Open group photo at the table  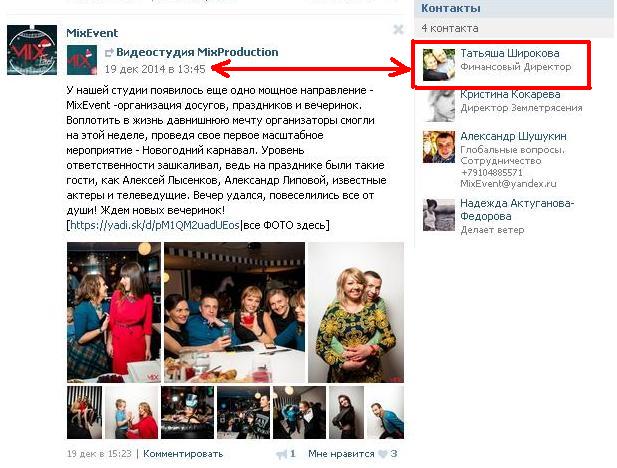[x=235, y=313]
